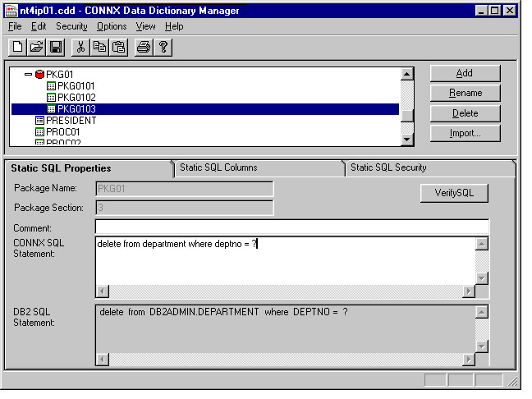The width and height of the screenshot is (532, 399).
Task: Click the Package Section field
Action: (x=185, y=208)
